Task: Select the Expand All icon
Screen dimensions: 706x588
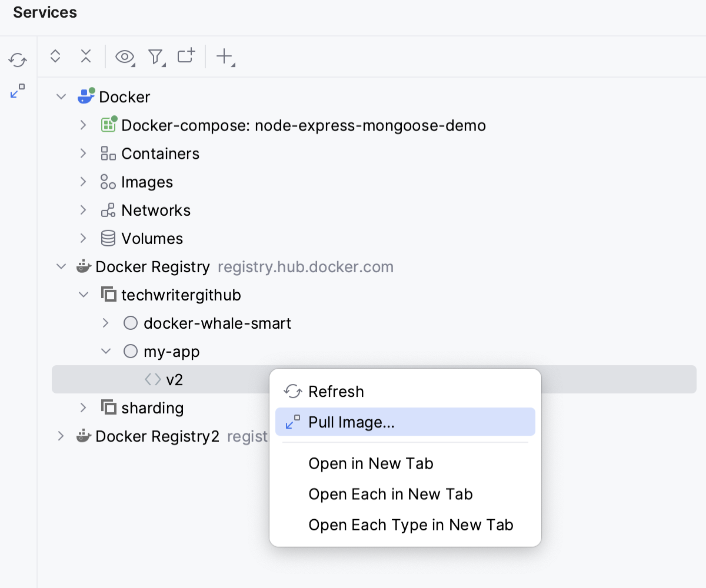Action: 55,56
